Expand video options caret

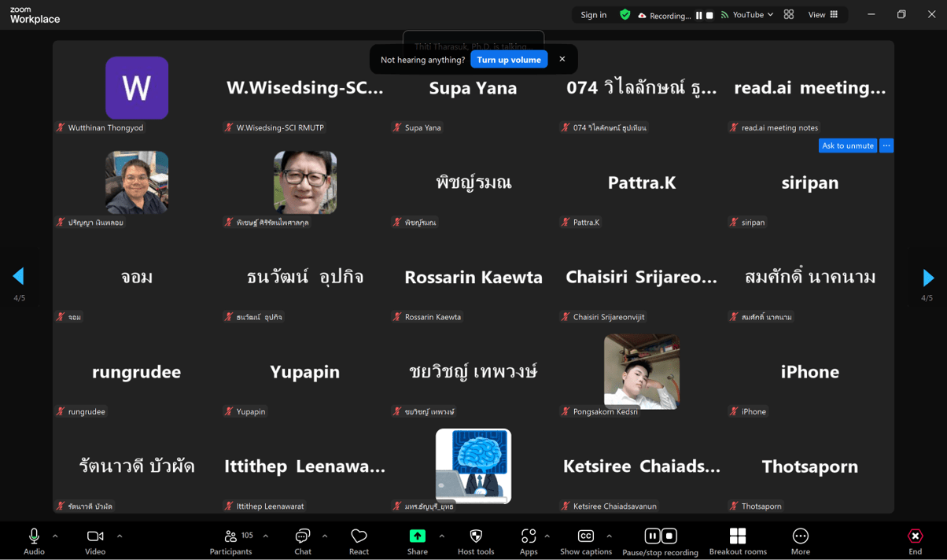(x=120, y=536)
